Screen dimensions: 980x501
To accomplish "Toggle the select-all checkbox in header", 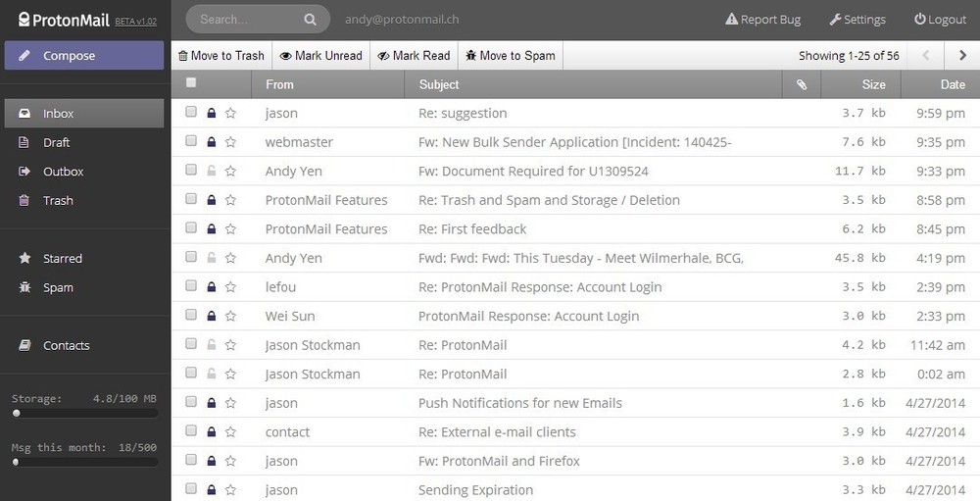I will click(x=191, y=84).
